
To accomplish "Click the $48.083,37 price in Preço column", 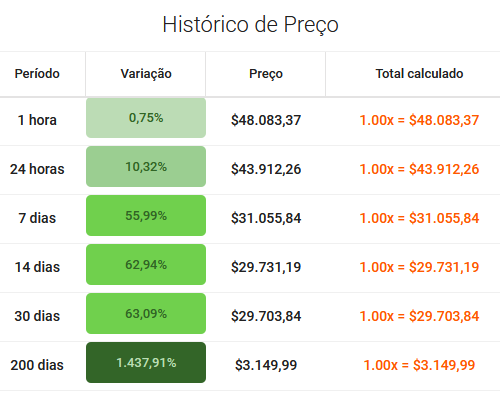I will [x=266, y=120].
